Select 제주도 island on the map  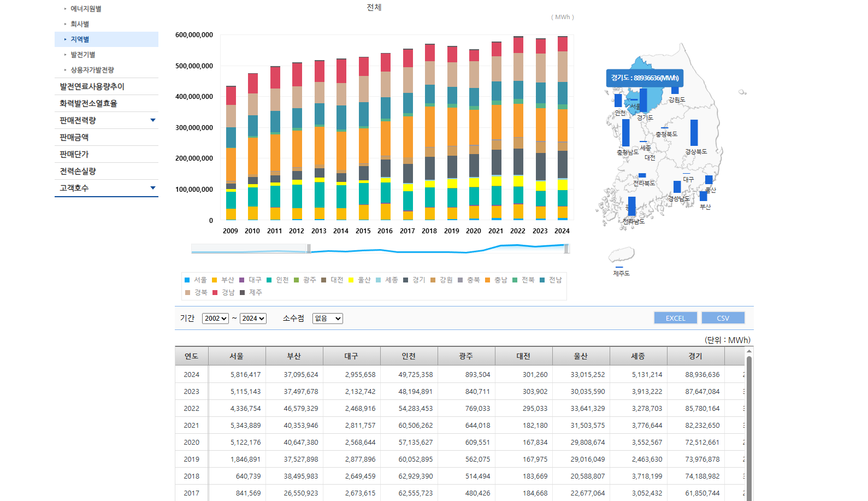click(x=622, y=255)
